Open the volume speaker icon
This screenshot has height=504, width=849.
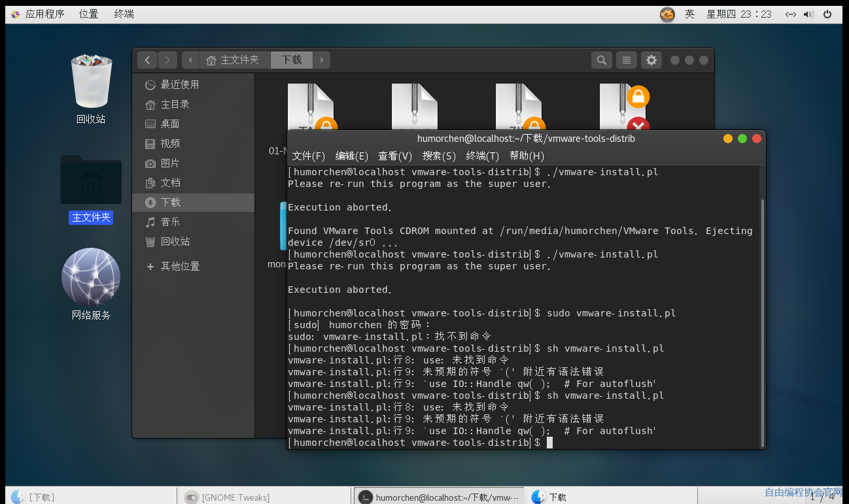pyautogui.click(x=808, y=14)
